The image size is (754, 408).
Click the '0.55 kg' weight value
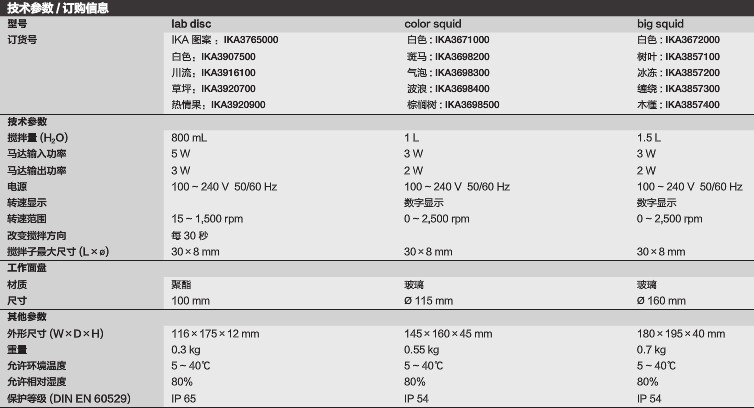422,349
